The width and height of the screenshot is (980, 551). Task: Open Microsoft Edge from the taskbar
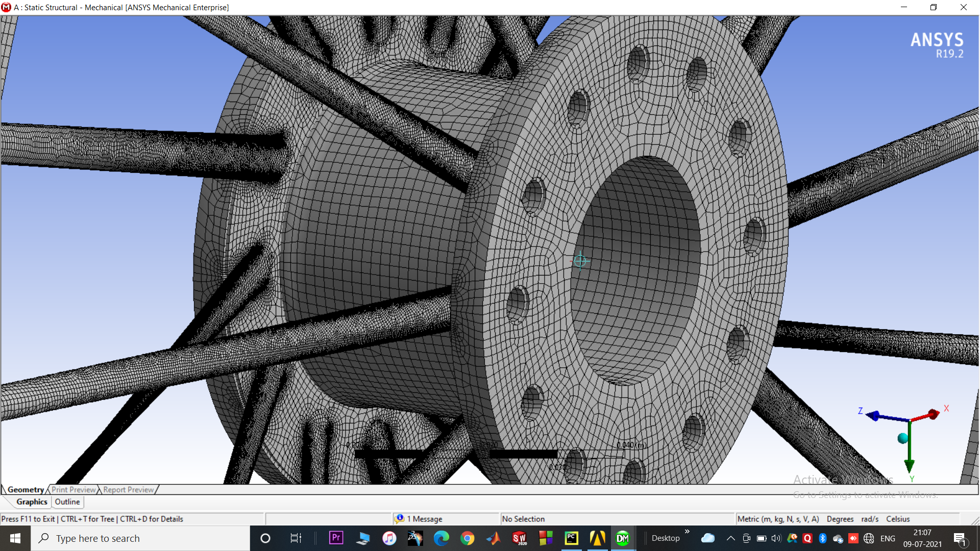pyautogui.click(x=442, y=538)
